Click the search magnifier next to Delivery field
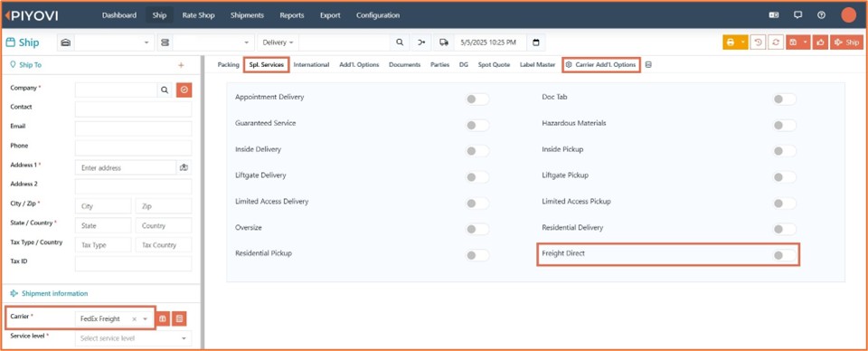The height and width of the screenshot is (351, 868). 400,43
